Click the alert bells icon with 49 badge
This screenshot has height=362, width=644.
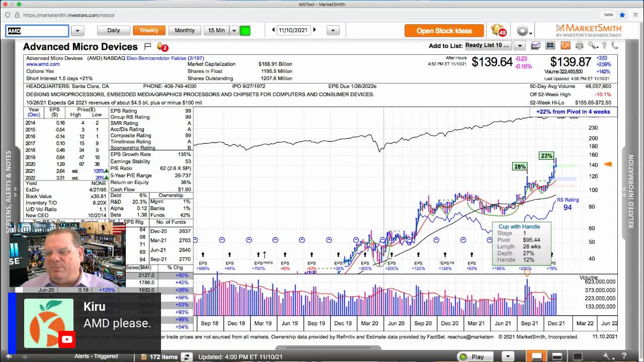point(498,30)
